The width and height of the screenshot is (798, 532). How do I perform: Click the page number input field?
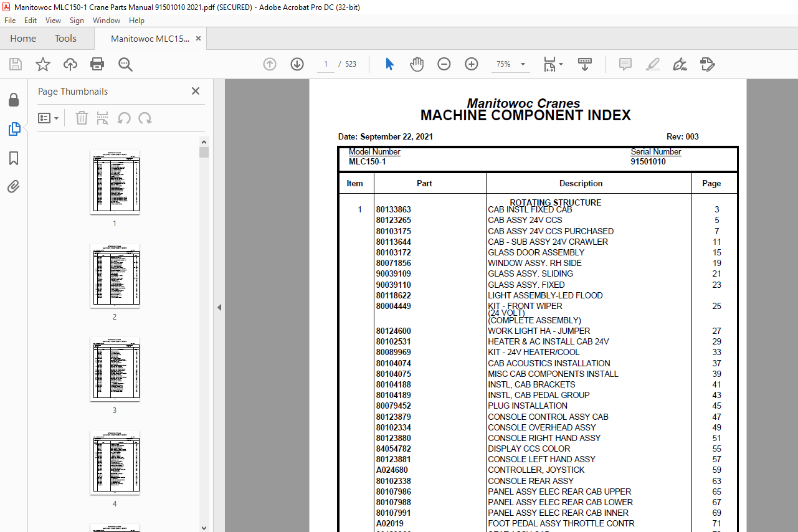click(326, 64)
